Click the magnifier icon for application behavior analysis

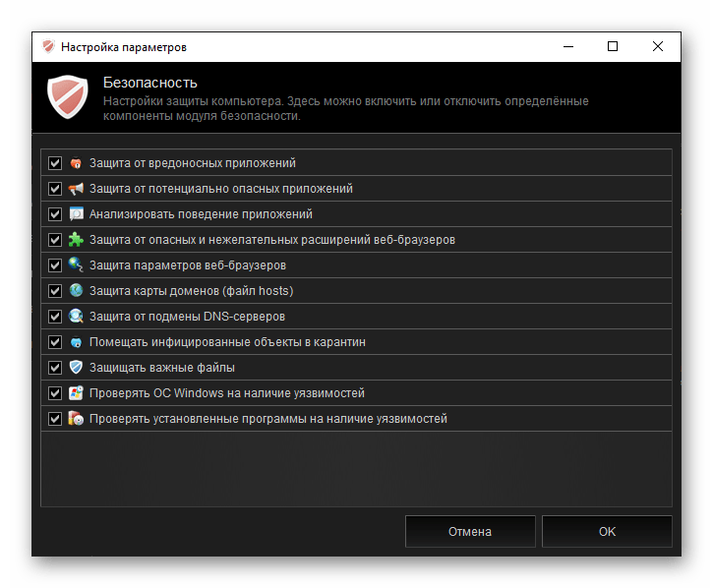(x=76, y=213)
